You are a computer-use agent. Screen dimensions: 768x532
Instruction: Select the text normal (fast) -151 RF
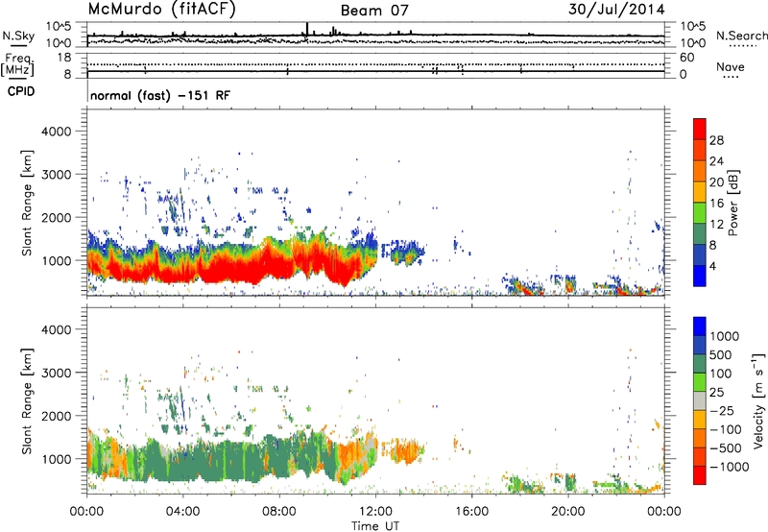pyautogui.click(x=160, y=95)
